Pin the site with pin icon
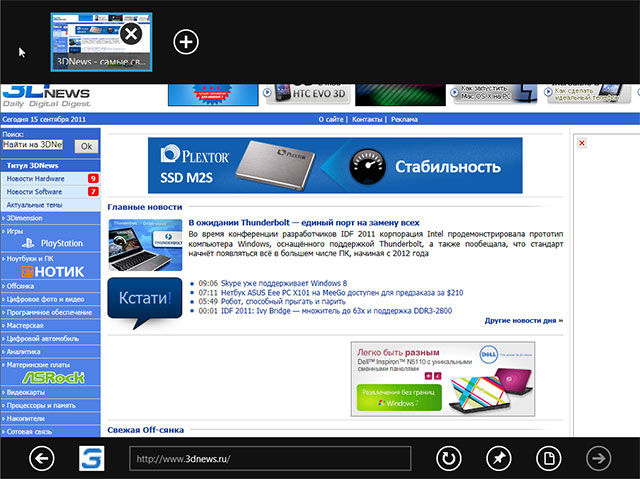Viewport: 640px width, 479px height. [498, 458]
